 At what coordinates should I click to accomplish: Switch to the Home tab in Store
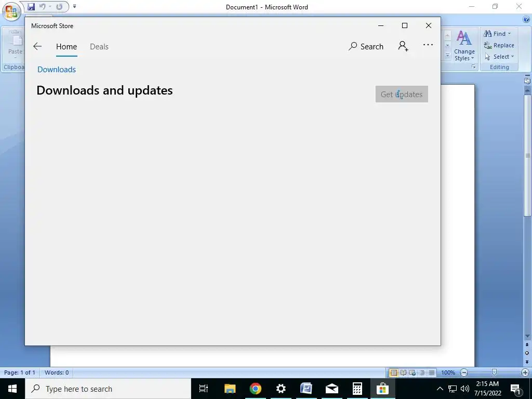pos(66,46)
